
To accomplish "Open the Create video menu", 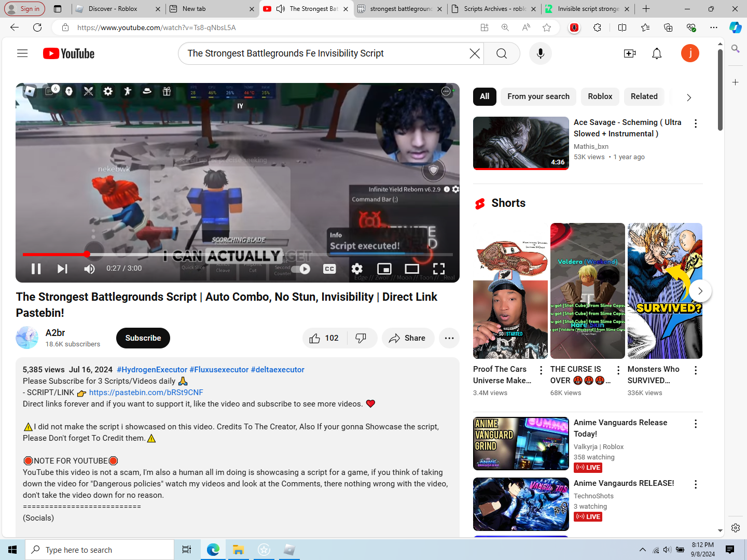I will point(630,53).
